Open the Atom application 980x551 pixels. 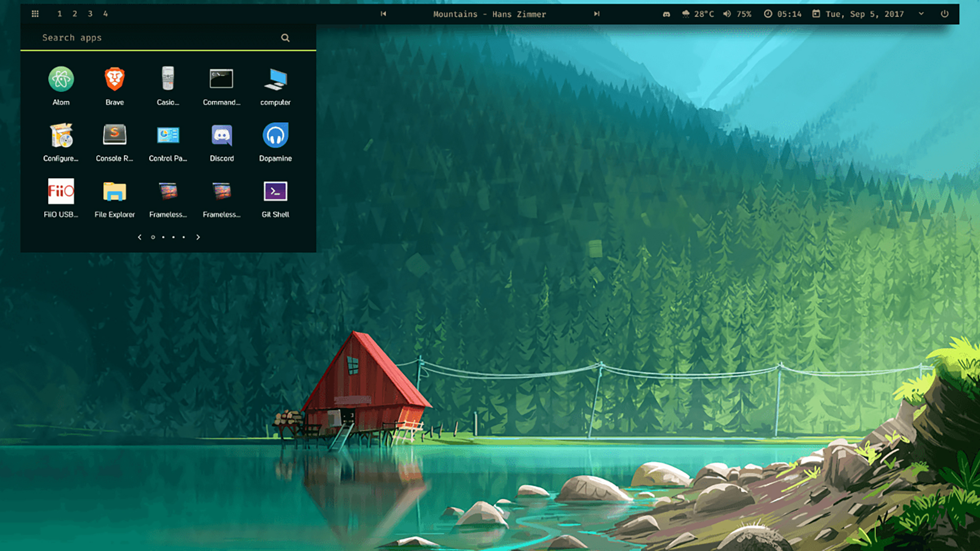[61, 78]
